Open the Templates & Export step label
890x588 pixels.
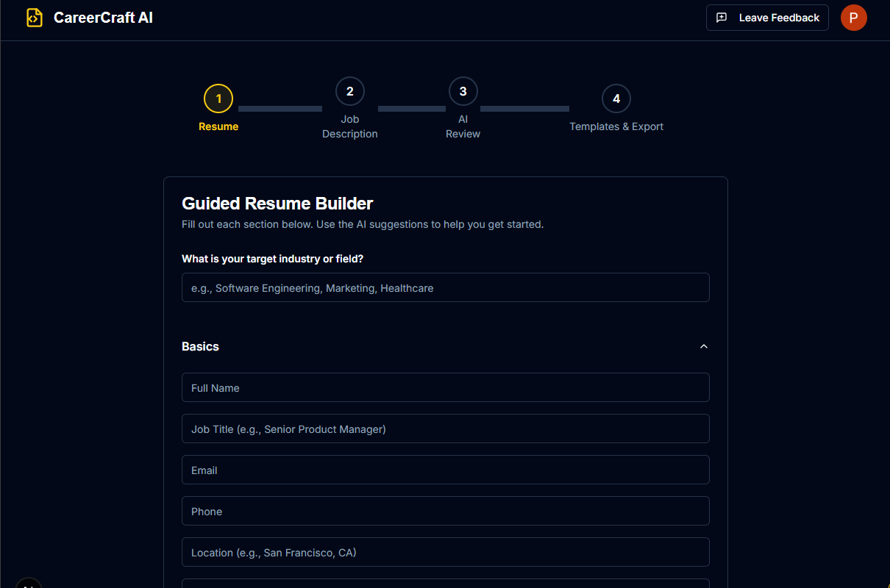point(616,126)
